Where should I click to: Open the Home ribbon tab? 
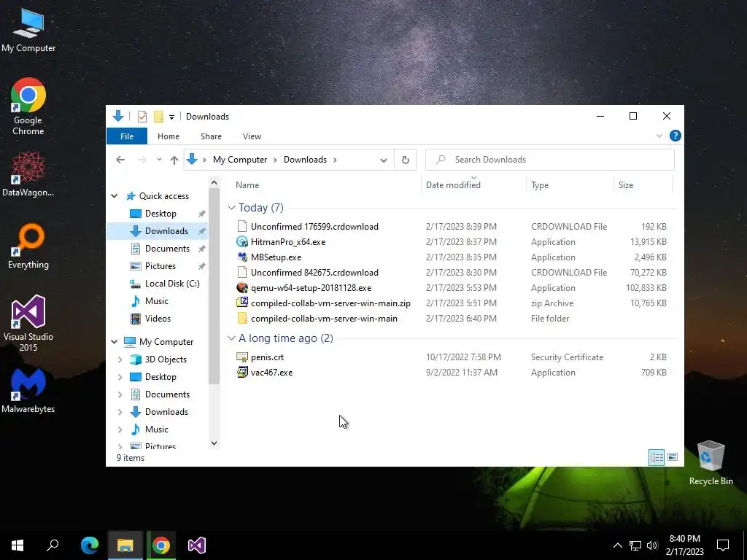point(169,136)
